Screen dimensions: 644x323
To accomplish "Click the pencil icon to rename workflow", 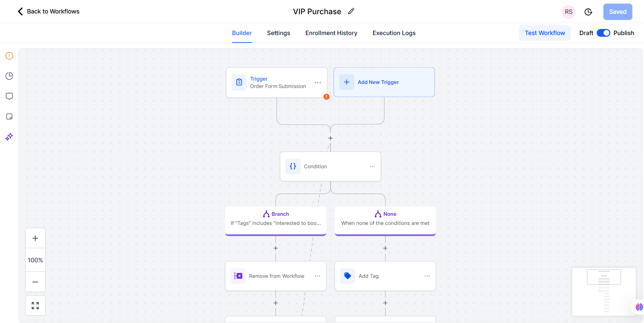I will (351, 11).
